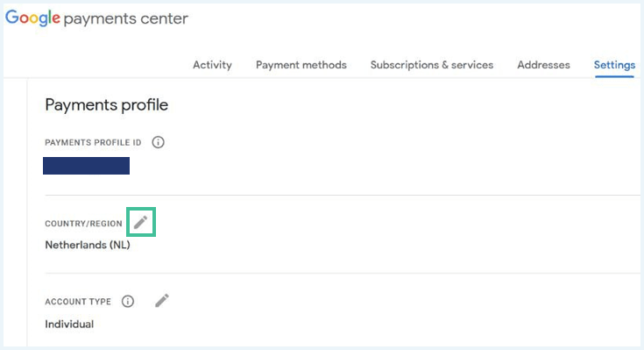Image resolution: width=644 pixels, height=350 pixels.
Task: Click the Individual account type value
Action: [x=69, y=324]
